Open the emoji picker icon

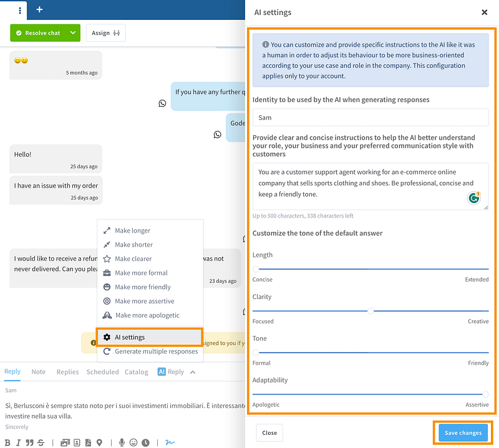(133, 442)
